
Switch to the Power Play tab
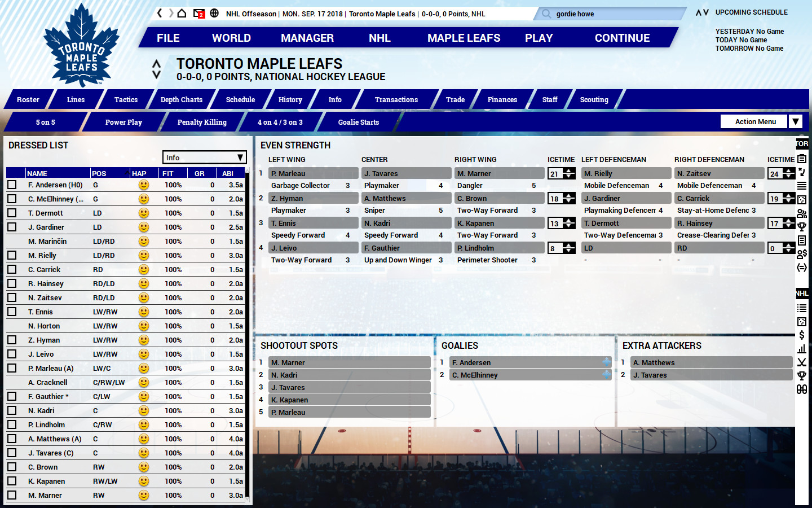click(123, 121)
